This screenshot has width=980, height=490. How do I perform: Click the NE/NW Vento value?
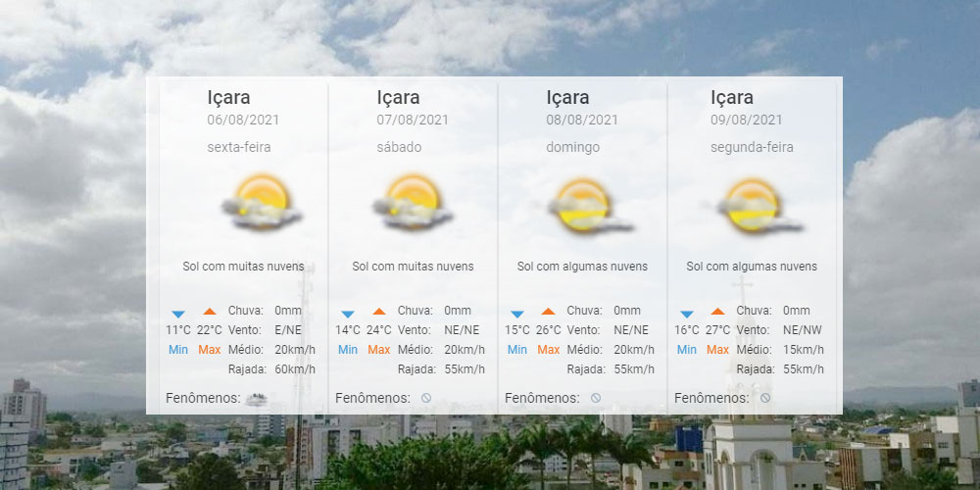(x=804, y=330)
